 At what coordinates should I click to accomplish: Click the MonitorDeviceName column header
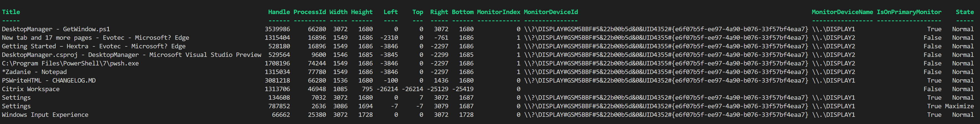click(842, 12)
